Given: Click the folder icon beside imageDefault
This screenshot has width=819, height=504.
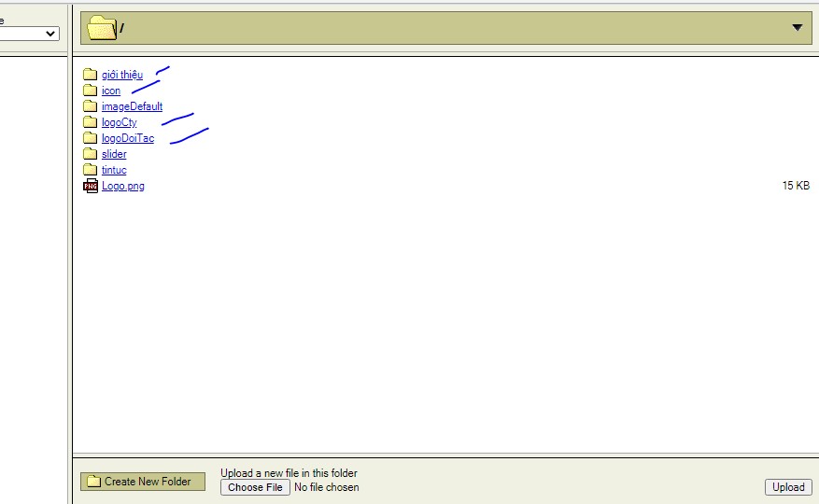Looking at the screenshot, I should coord(90,106).
